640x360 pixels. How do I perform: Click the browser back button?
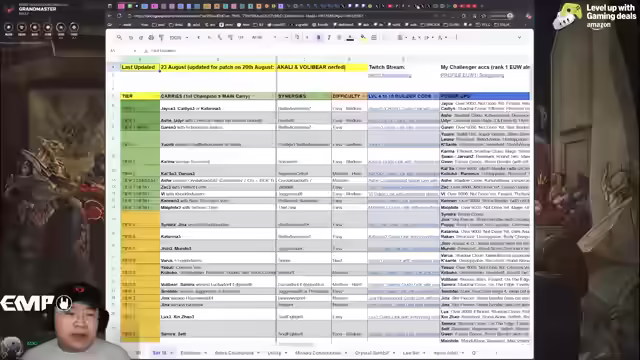tap(110, 16)
